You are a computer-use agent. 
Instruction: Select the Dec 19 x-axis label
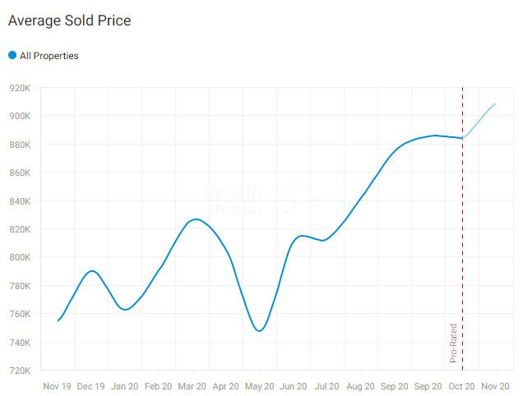pos(91,386)
